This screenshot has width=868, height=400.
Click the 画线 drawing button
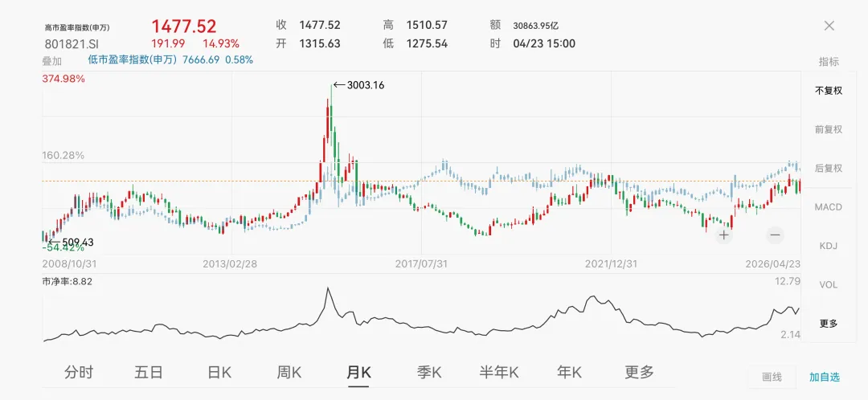tap(772, 378)
